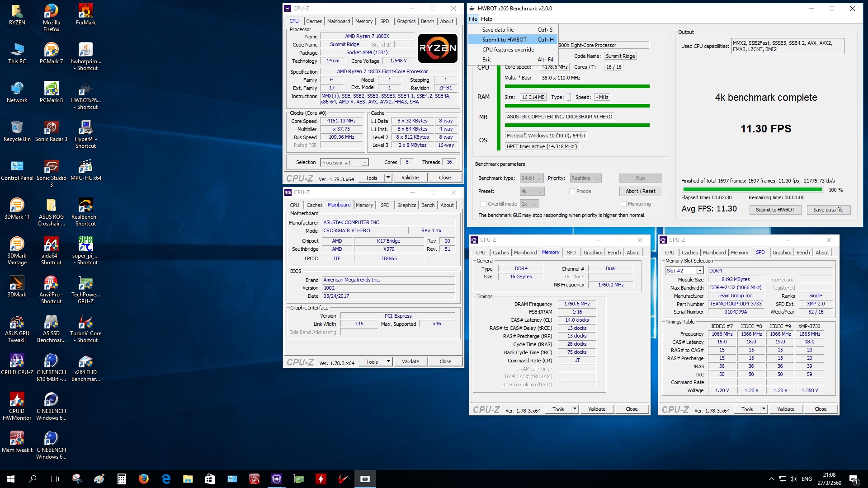The height and width of the screenshot is (488, 868).
Task: Click the '16 314 MB' RAM size value
Action: click(533, 98)
